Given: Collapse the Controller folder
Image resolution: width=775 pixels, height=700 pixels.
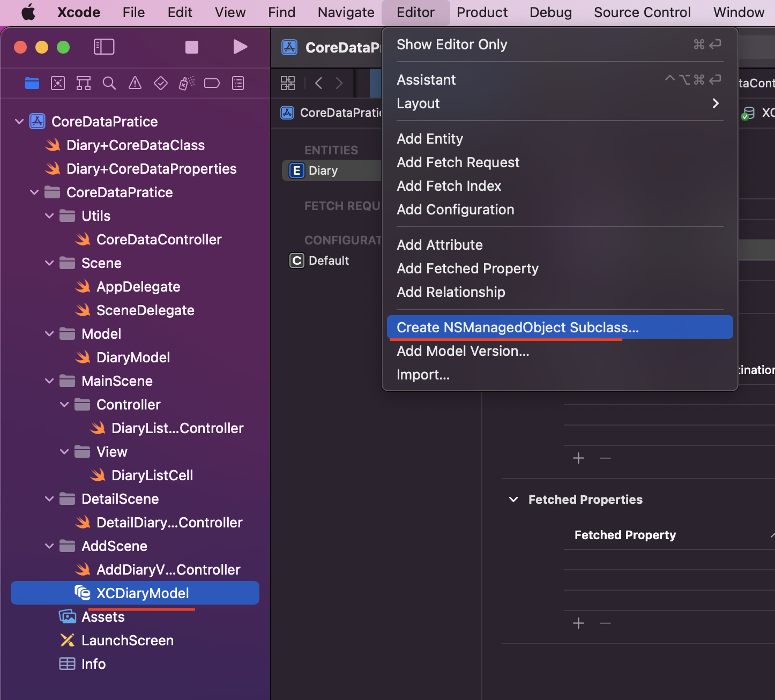Looking at the screenshot, I should tap(64, 405).
